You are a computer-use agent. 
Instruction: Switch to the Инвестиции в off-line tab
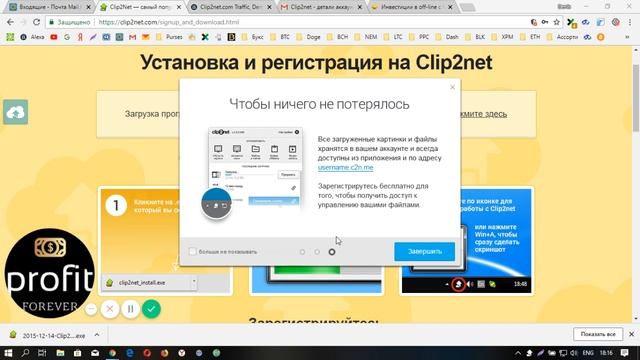click(x=412, y=7)
